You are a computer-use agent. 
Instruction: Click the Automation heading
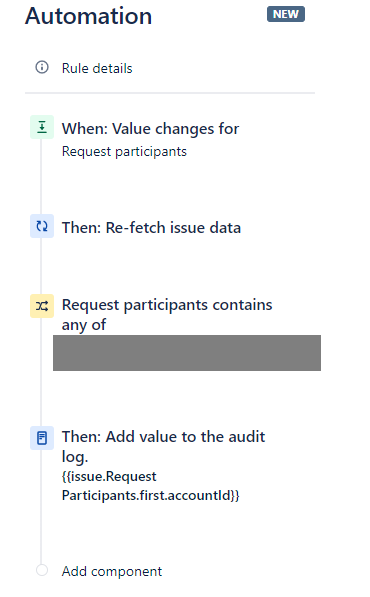(88, 16)
